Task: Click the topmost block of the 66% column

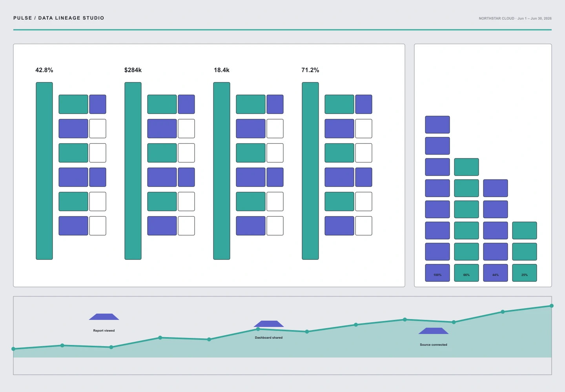Action: click(x=467, y=167)
